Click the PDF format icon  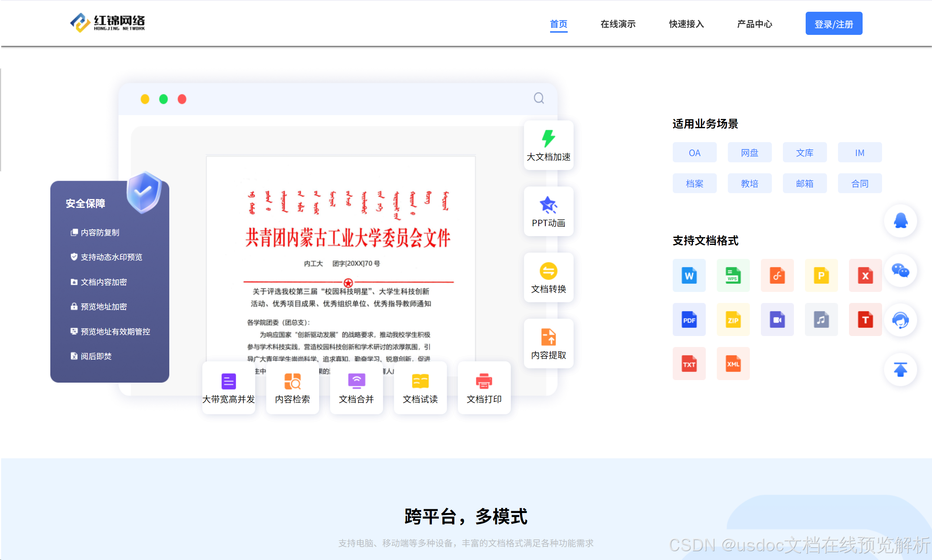pos(689,319)
